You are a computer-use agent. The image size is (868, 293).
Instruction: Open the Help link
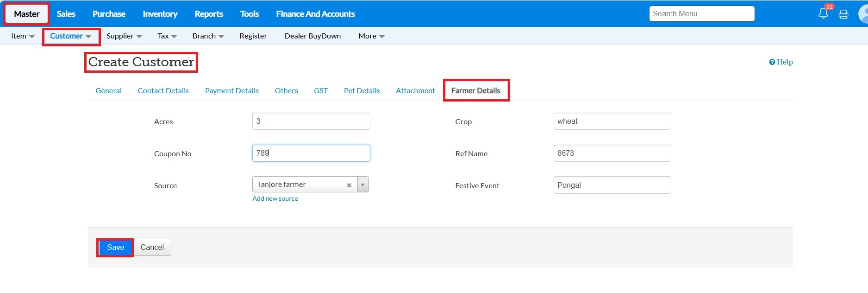coord(781,62)
